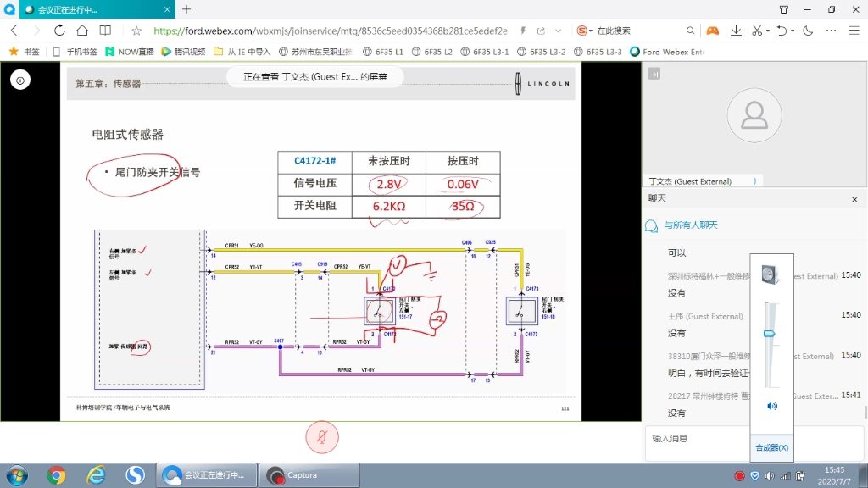Toggle the Sogou search engine selector icon
The image size is (868, 488).
click(581, 30)
